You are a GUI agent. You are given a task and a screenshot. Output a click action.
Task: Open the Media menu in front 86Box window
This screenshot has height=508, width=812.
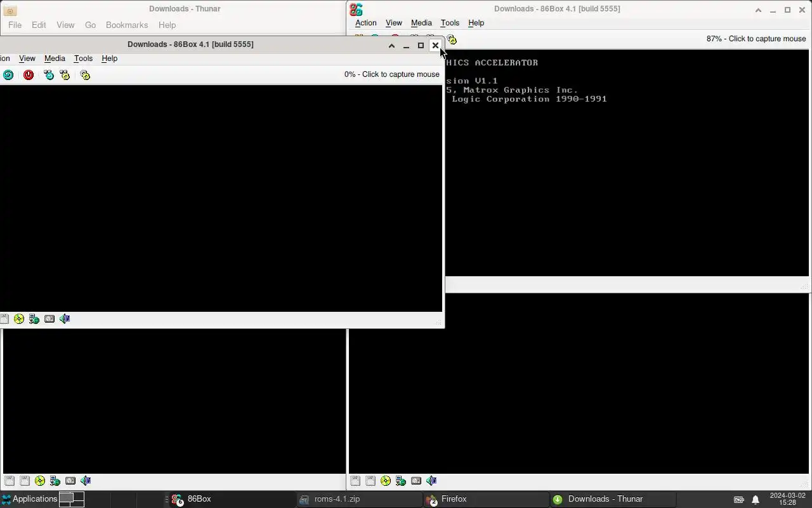pos(55,58)
